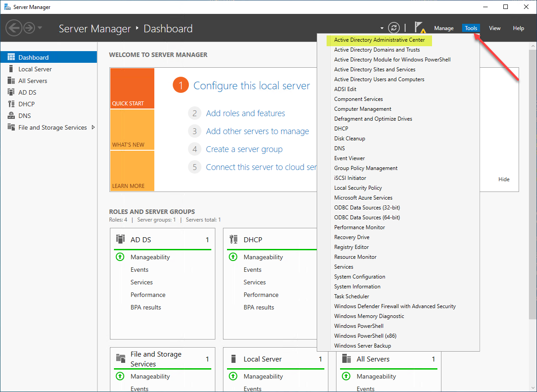
Task: Select the LEARN MORE tile
Action: [132, 171]
